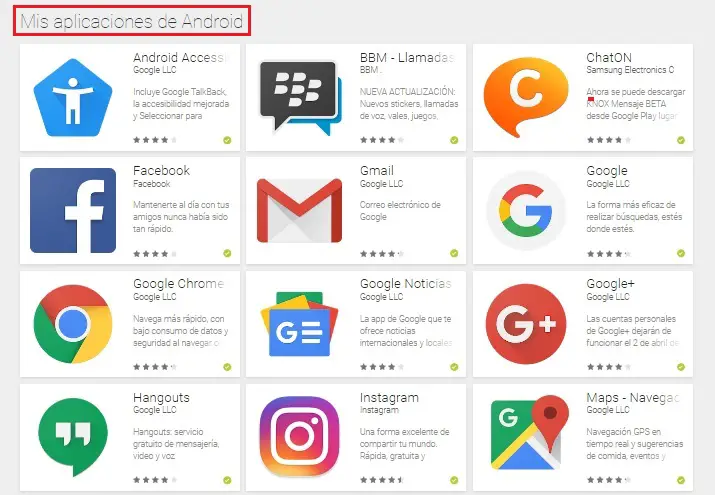Image resolution: width=715 pixels, height=495 pixels.
Task: Click the Google G logo icon
Action: pos(526,211)
